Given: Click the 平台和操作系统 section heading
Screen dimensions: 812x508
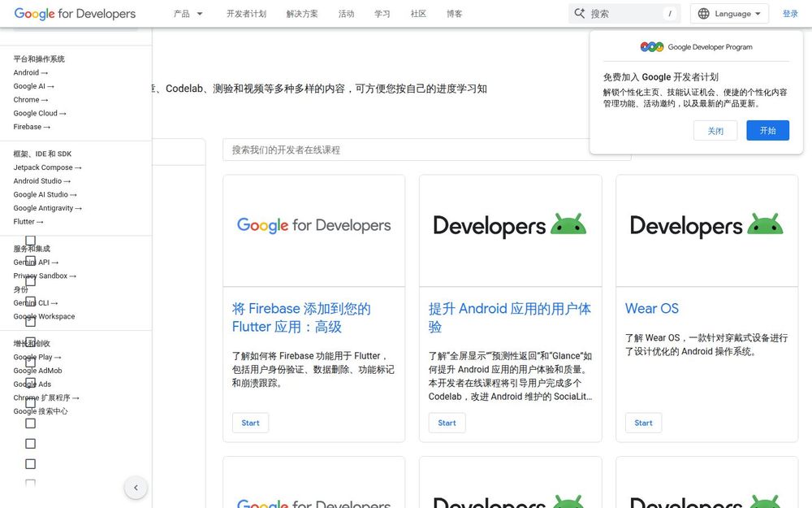Looking at the screenshot, I should click(x=39, y=59).
